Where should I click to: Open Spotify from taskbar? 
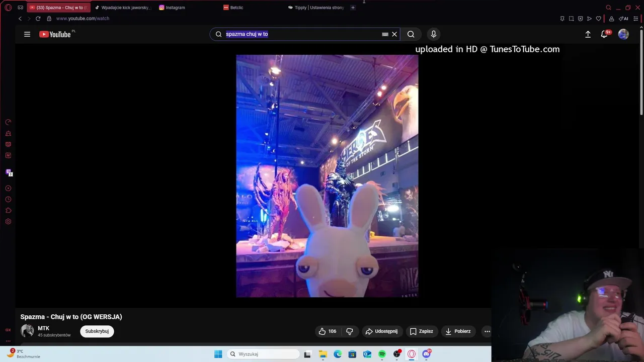[382, 354]
